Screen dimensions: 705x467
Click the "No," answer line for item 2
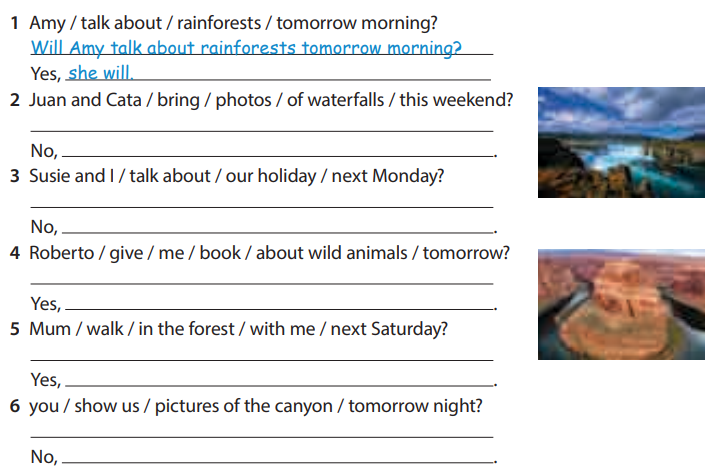point(278,151)
